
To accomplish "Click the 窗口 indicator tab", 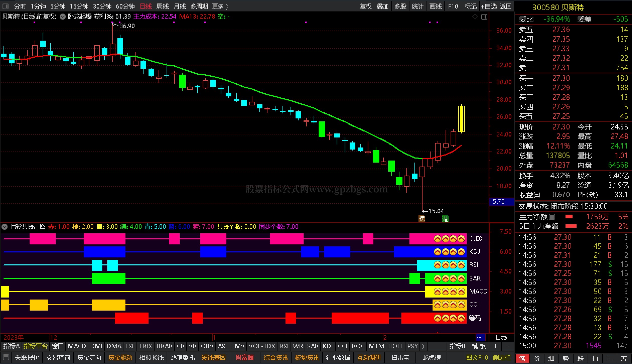I will [58, 346].
